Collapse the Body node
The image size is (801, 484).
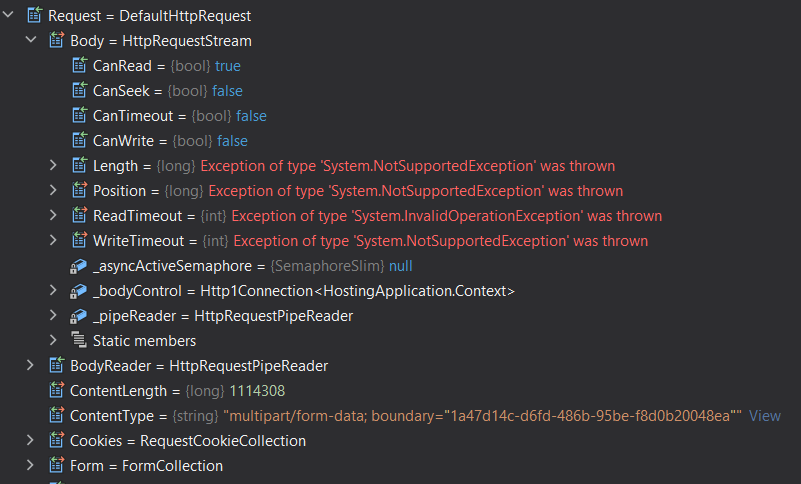(31, 39)
